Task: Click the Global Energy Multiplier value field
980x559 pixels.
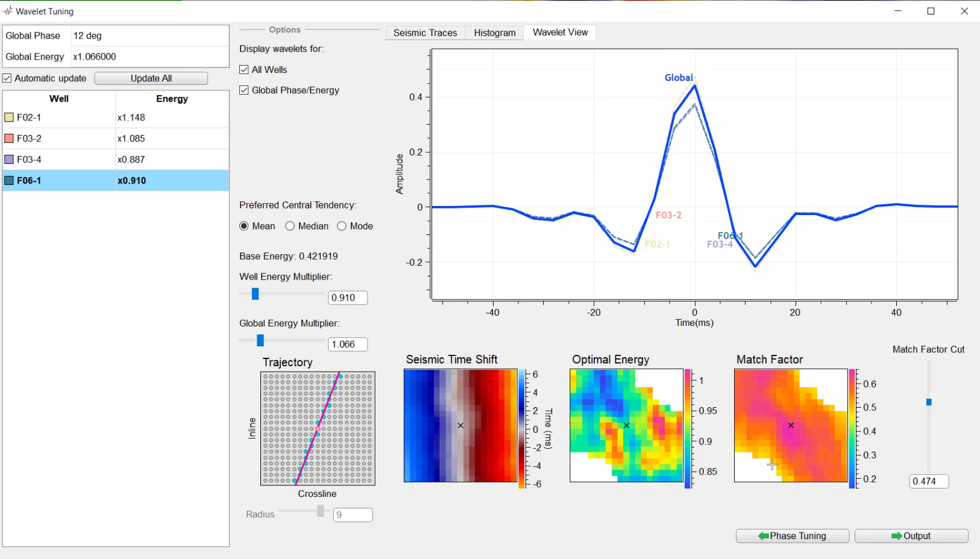Action: pos(347,344)
